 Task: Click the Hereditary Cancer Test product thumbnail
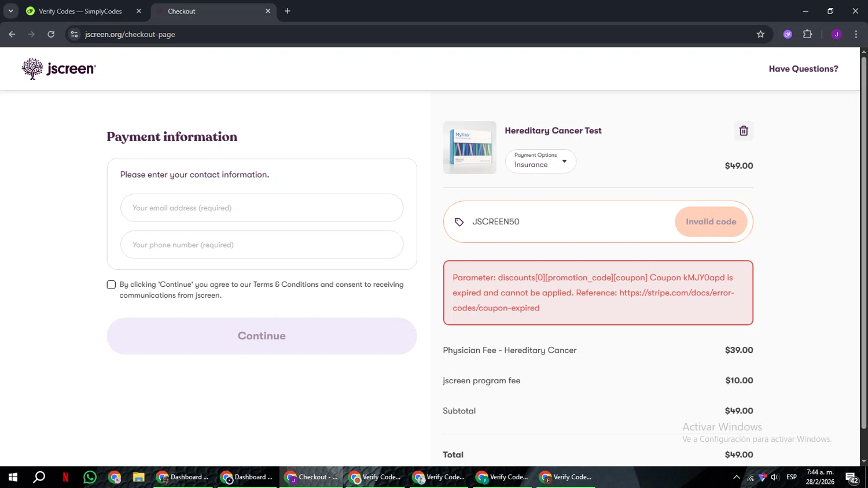tap(469, 147)
